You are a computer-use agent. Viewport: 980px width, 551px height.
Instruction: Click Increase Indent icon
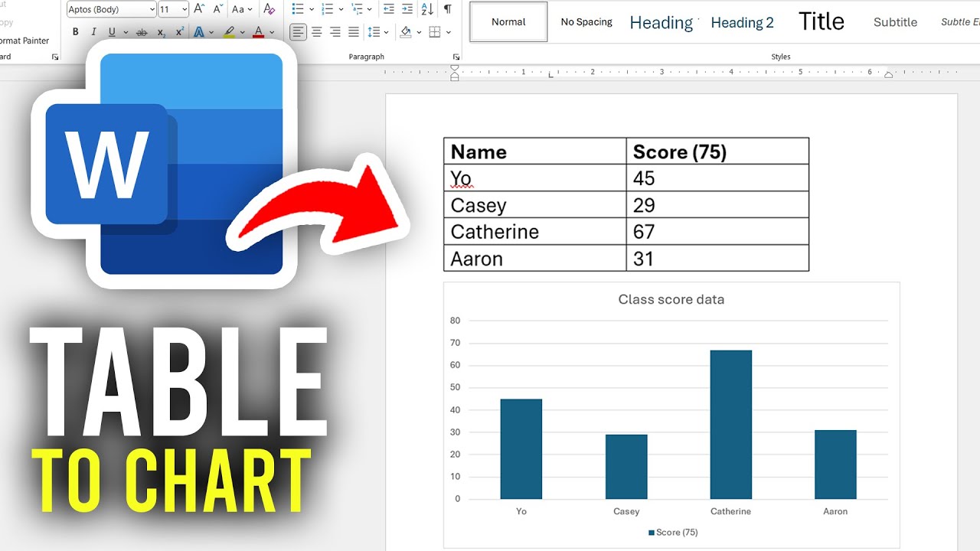pyautogui.click(x=407, y=9)
